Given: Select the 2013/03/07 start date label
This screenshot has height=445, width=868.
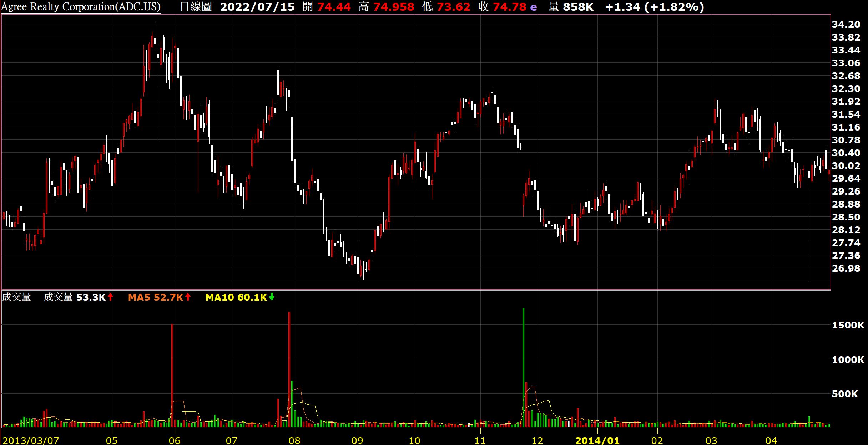Looking at the screenshot, I should (x=31, y=440).
